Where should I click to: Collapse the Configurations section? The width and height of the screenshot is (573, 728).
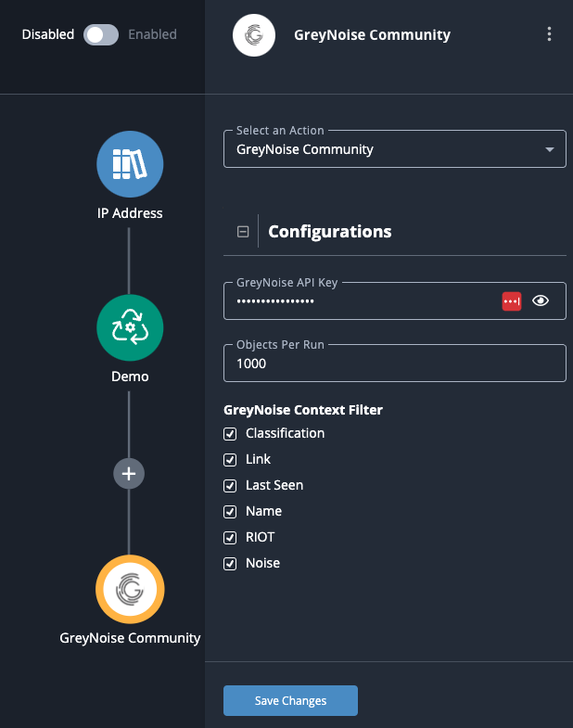coord(243,231)
